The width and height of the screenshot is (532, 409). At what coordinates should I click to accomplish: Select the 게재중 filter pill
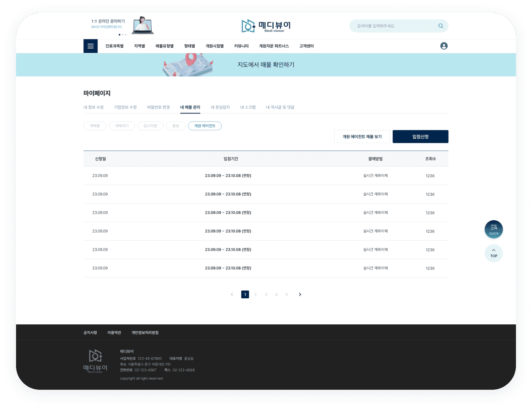tap(95, 126)
